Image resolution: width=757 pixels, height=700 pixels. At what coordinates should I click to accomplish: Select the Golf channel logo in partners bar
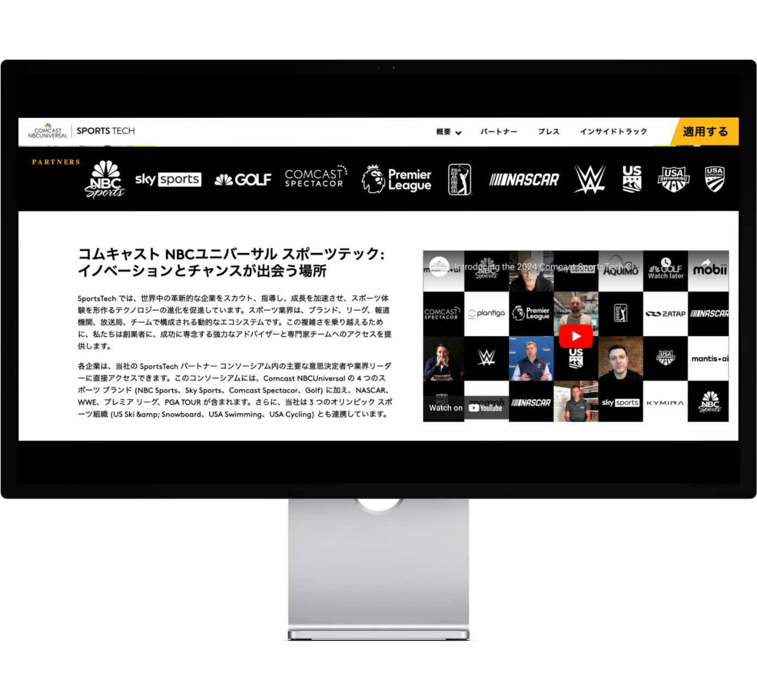[243, 179]
